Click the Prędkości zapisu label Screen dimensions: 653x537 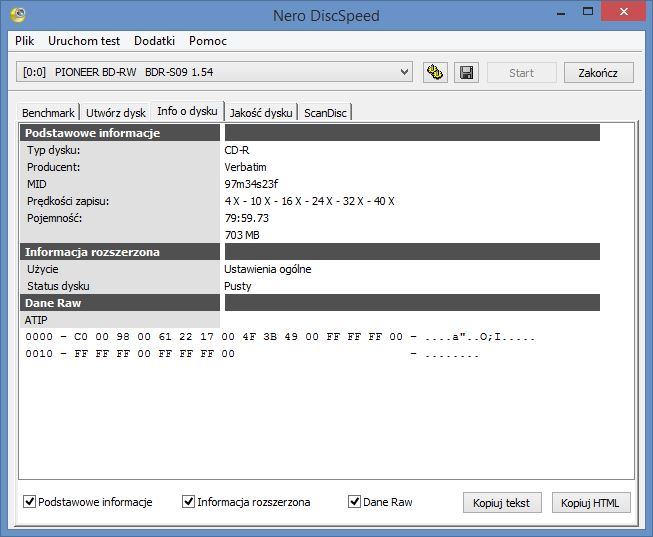(x=68, y=201)
